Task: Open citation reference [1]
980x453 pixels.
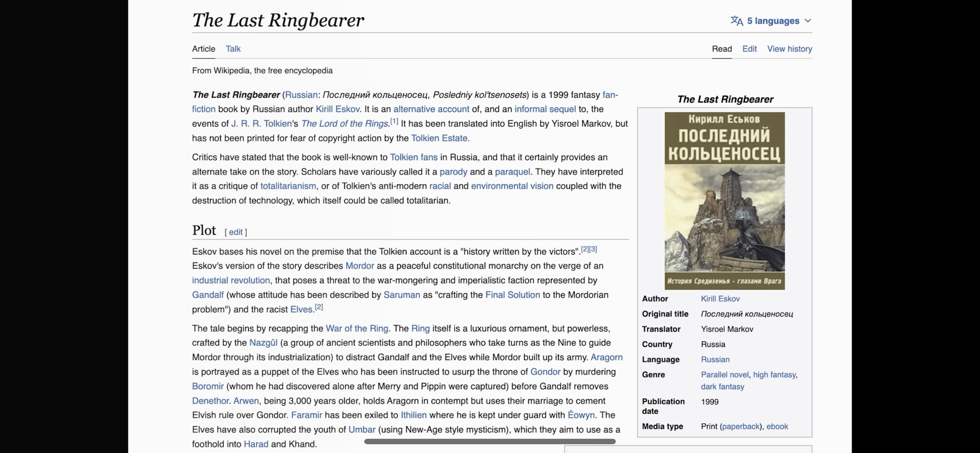Action: [394, 121]
